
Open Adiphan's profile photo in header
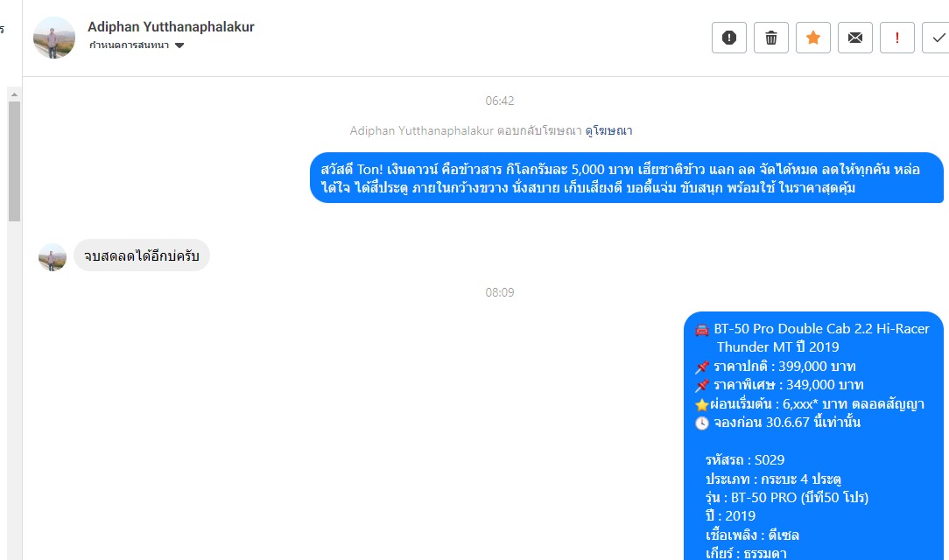pos(54,38)
